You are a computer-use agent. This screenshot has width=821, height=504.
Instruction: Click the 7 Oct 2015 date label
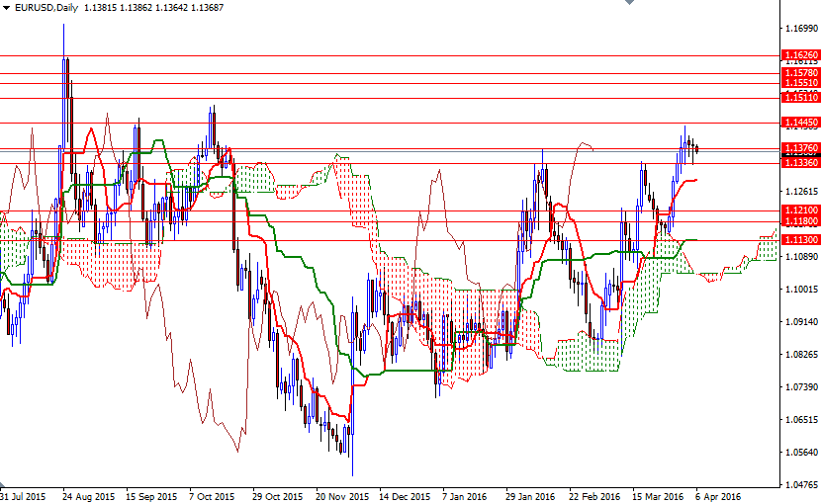pos(212,496)
